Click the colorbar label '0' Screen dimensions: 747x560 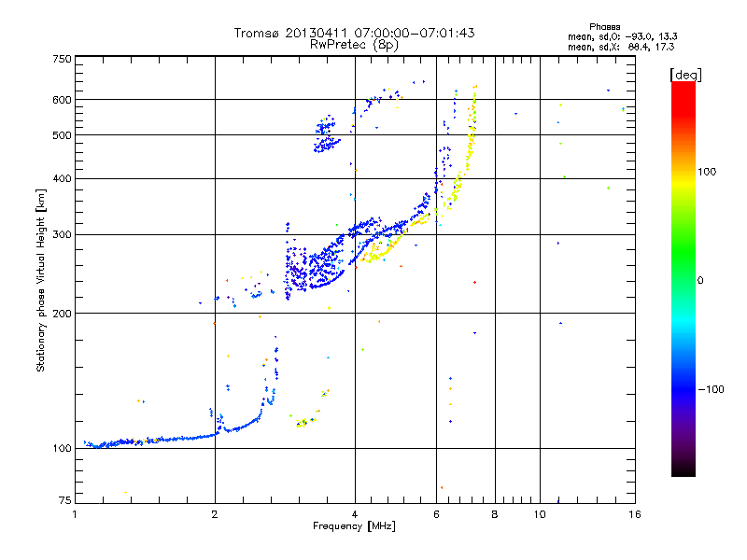tap(700, 281)
